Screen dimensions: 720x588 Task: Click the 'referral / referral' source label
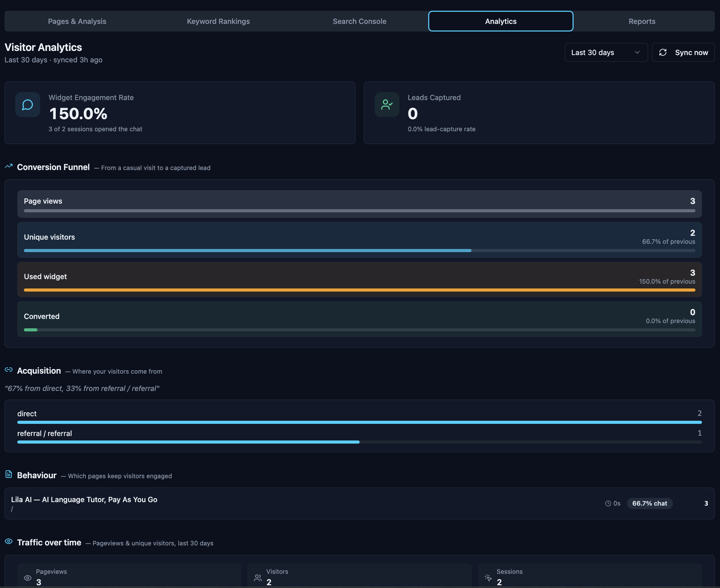point(45,433)
